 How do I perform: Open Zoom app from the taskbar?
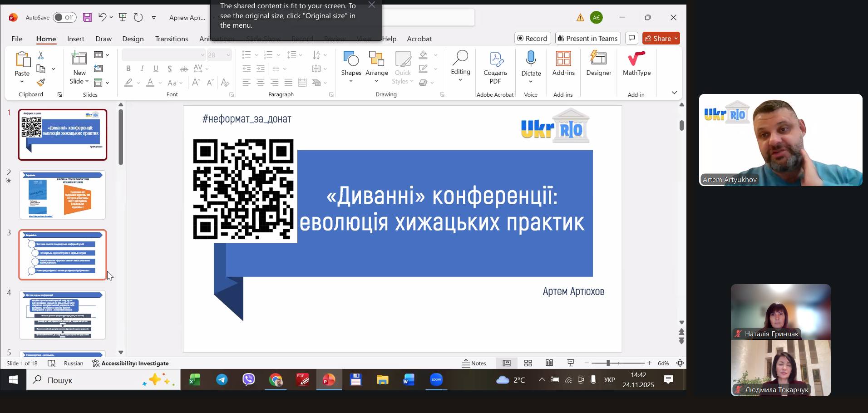(436, 380)
